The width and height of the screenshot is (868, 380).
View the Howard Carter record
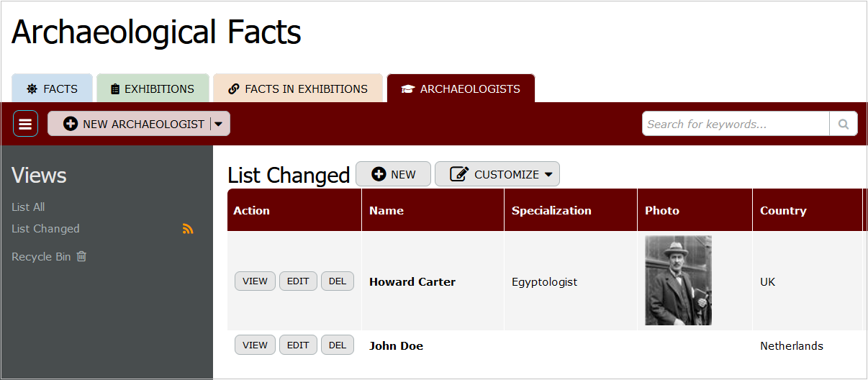click(255, 281)
